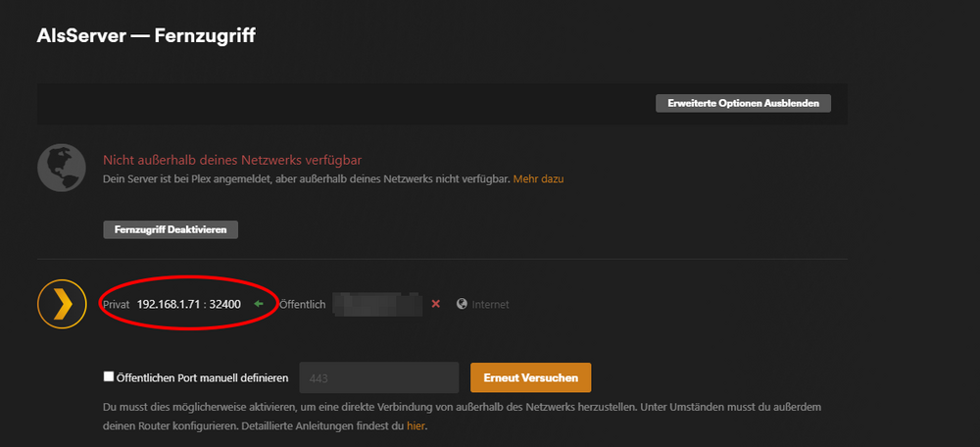Click the Erneut Versuchen button

tap(530, 377)
